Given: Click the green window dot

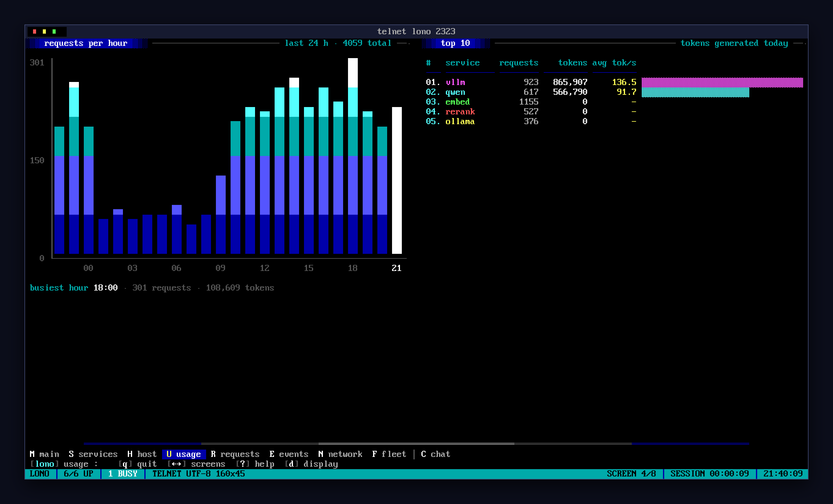Looking at the screenshot, I should tap(54, 31).
